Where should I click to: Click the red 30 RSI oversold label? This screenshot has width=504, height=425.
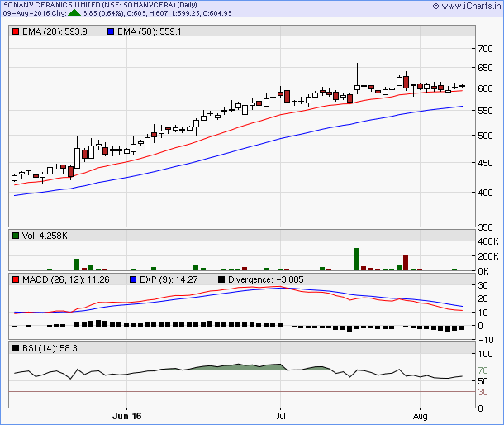click(x=483, y=392)
